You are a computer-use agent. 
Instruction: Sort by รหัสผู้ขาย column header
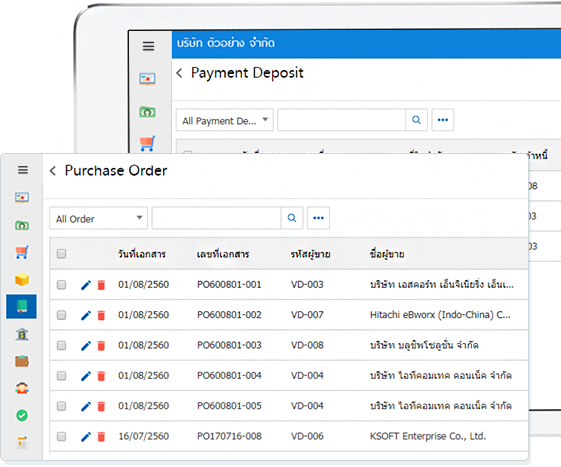click(311, 254)
